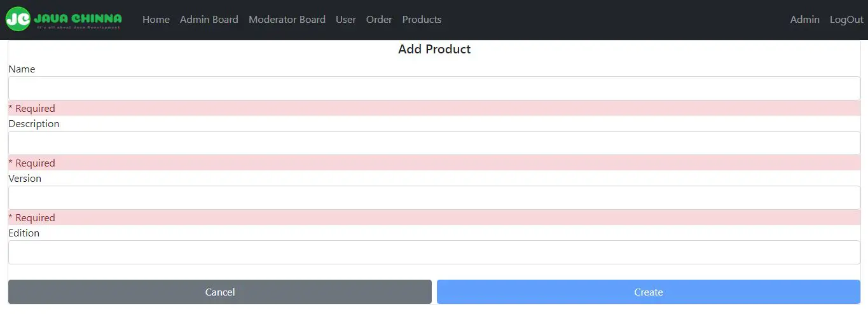
Task: Open the Admin profile link
Action: click(x=804, y=20)
